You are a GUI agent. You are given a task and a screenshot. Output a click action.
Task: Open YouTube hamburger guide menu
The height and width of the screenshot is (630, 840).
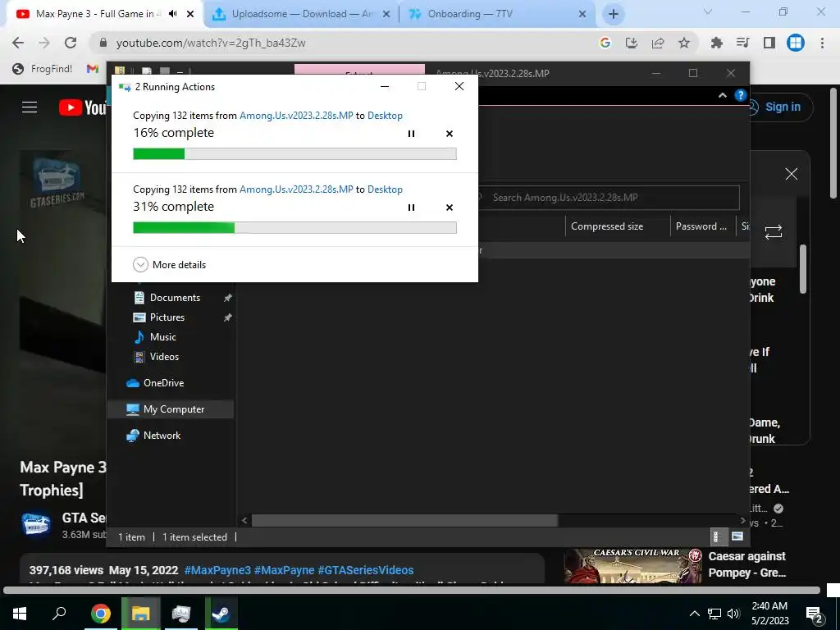(30, 107)
